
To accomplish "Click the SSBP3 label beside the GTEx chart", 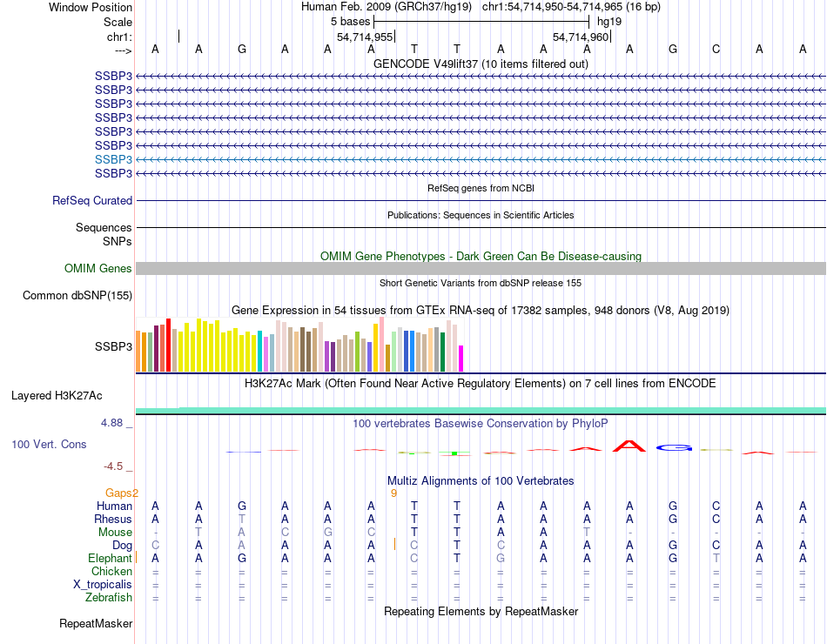I will coord(113,346).
